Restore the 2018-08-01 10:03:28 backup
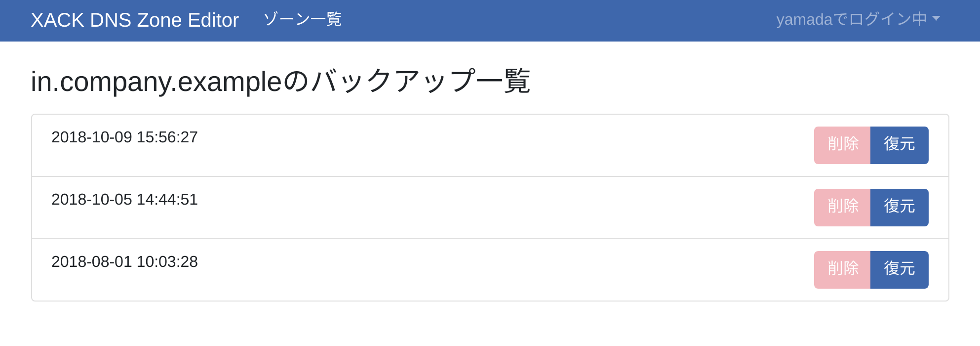 899,269
